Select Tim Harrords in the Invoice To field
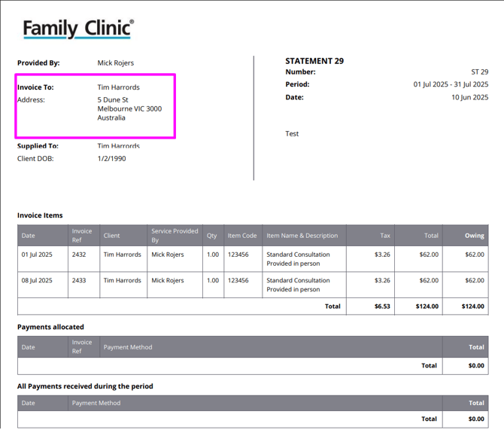 coord(118,87)
